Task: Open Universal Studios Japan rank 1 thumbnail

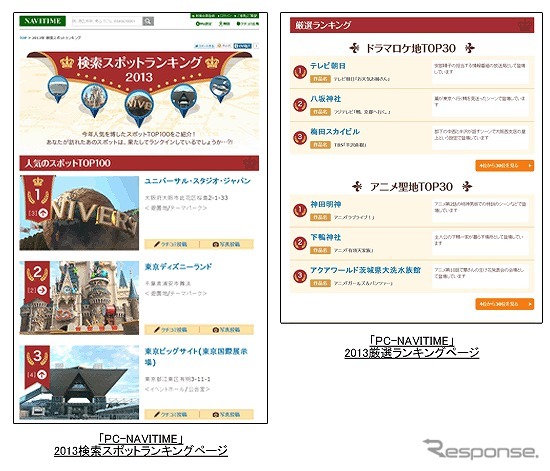Action: coord(79,213)
